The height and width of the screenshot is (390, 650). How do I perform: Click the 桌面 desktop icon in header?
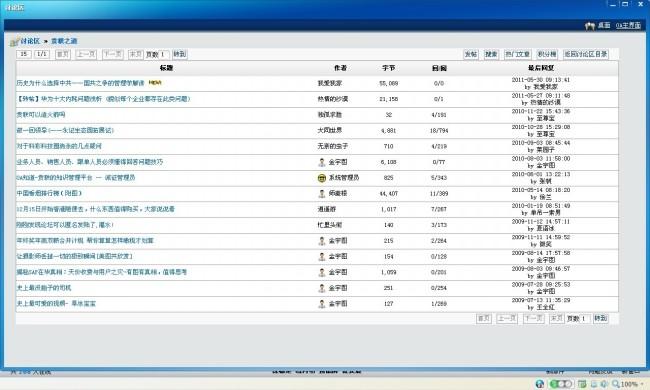click(x=589, y=26)
